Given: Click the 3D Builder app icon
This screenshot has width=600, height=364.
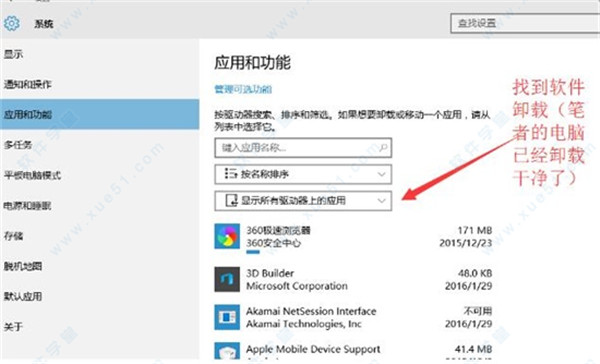Looking at the screenshot, I should point(227,279).
